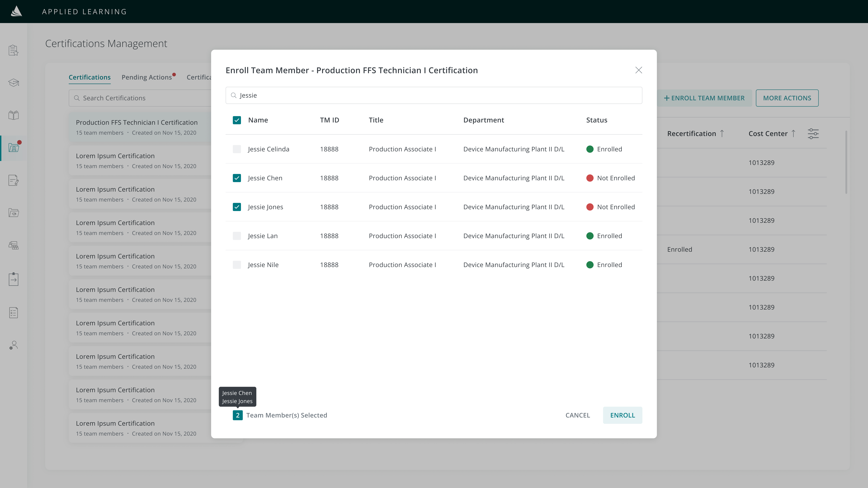Image resolution: width=868 pixels, height=488 pixels.
Task: Open the graduation cap sidebar icon
Action: (x=13, y=82)
